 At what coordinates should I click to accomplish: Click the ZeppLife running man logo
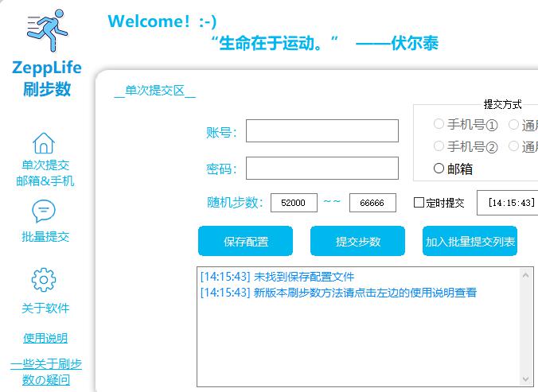point(47,31)
